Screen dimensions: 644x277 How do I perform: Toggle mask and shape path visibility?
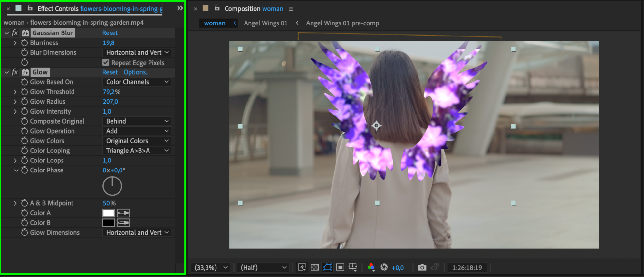327,267
